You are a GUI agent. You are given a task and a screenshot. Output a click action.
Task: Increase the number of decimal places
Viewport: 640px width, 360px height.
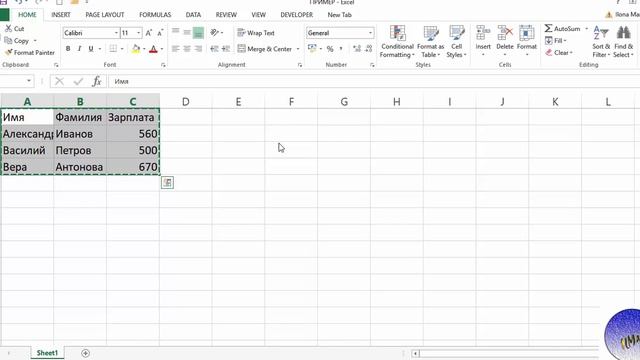click(357, 49)
